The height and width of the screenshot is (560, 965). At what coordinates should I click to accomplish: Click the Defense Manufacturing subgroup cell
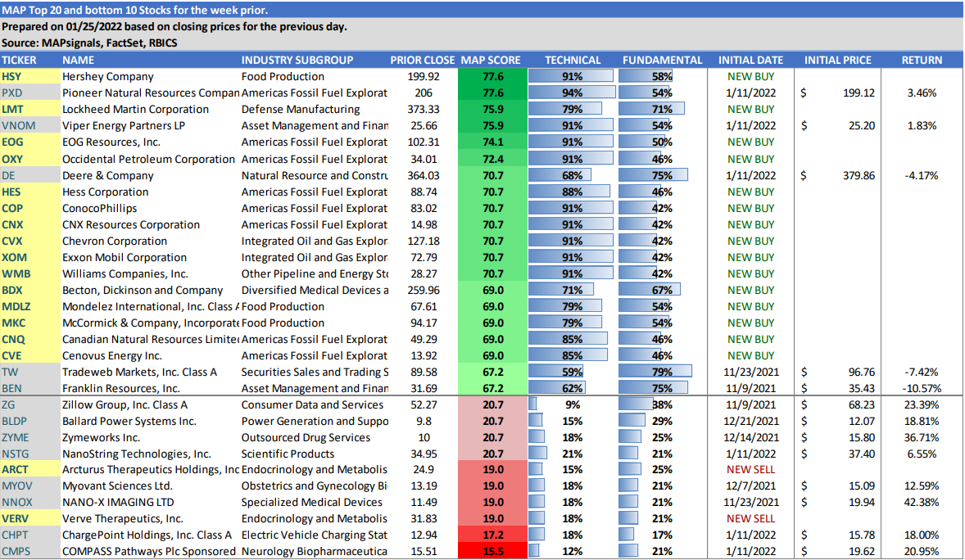click(x=301, y=110)
